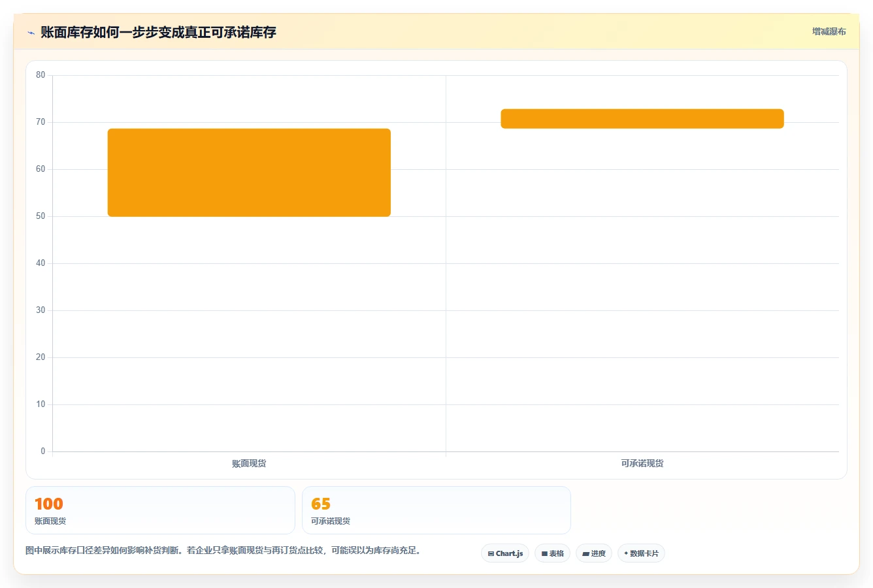Screen dimensions: 873x588
Task: Select the 数据卡片 tag chip
Action: click(641, 553)
